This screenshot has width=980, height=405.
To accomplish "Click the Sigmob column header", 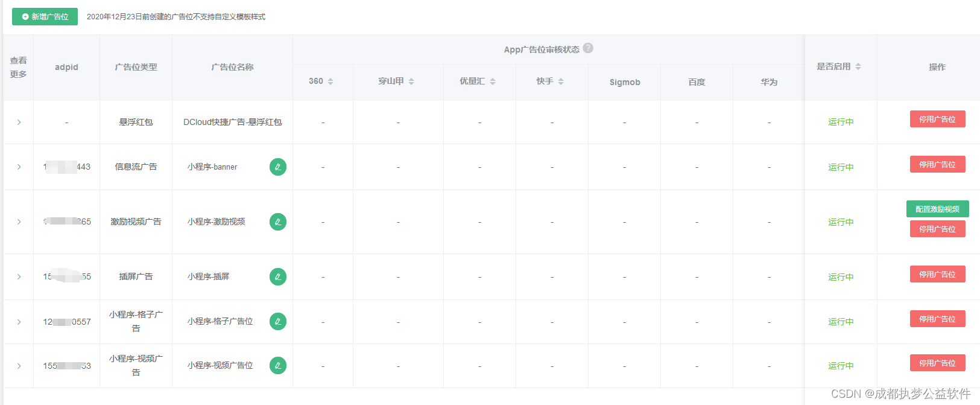I will click(625, 82).
